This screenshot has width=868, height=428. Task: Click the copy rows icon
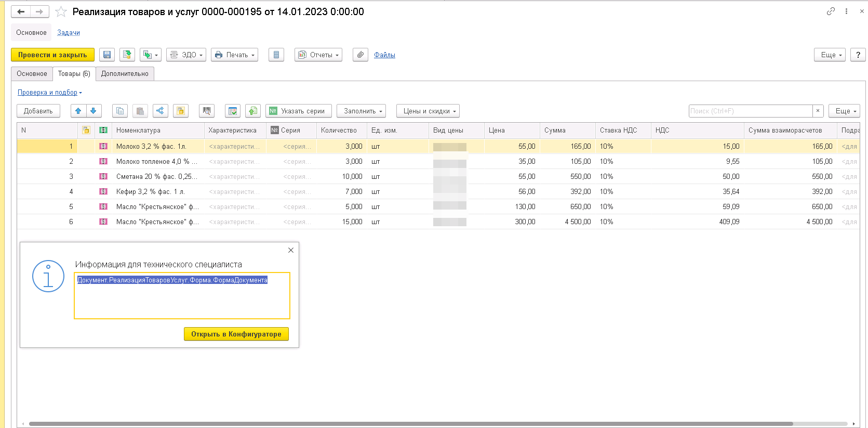pyautogui.click(x=120, y=111)
